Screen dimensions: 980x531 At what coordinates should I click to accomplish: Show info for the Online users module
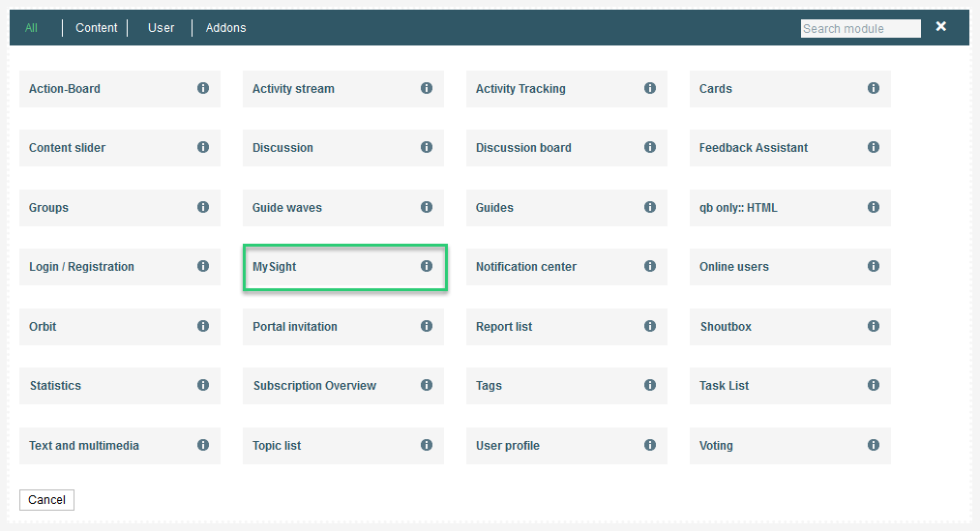coord(874,266)
